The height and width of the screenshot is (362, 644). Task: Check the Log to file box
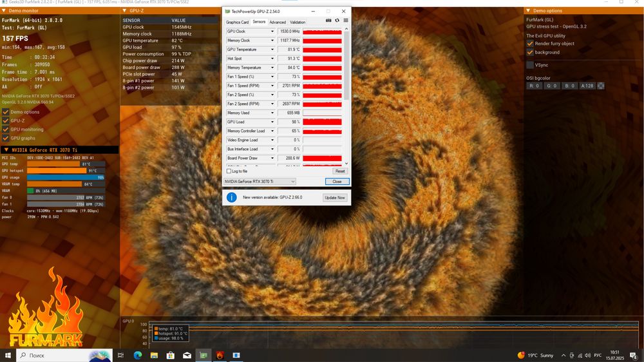click(229, 171)
